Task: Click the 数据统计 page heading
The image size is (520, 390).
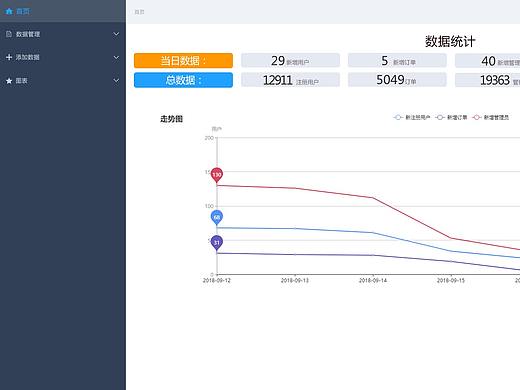Action: pos(450,41)
